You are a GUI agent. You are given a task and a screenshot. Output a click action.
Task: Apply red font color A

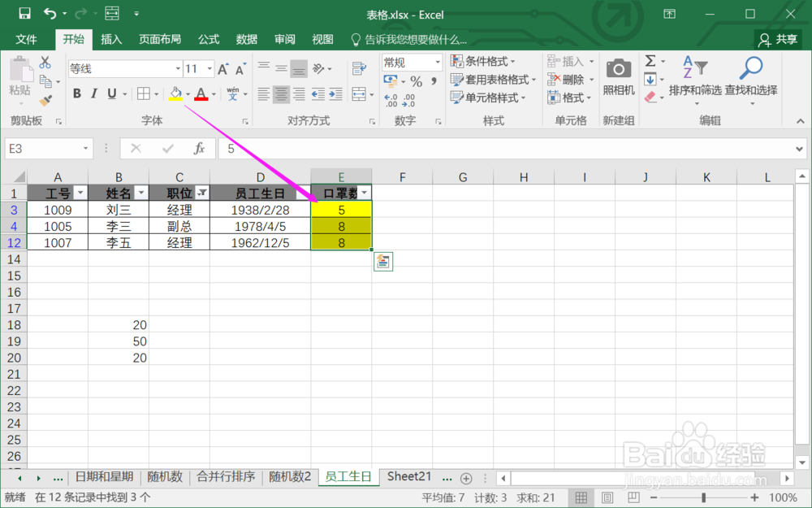tap(201, 93)
